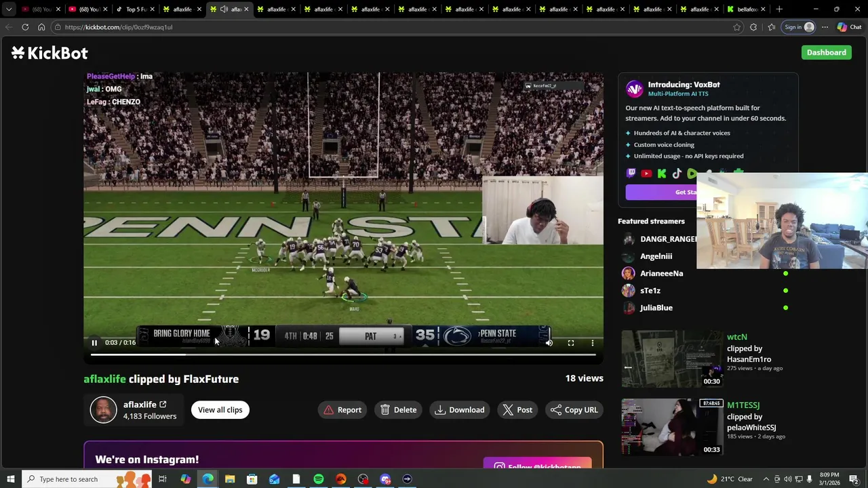Click the Kick platform icon in VoxBot ad
The height and width of the screenshot is (488, 868).
pos(662,174)
